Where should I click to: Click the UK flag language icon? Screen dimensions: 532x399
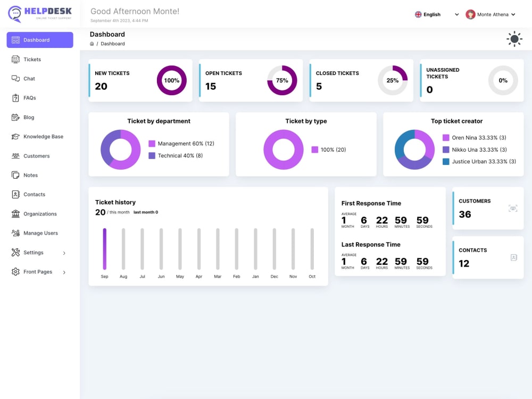coord(418,14)
